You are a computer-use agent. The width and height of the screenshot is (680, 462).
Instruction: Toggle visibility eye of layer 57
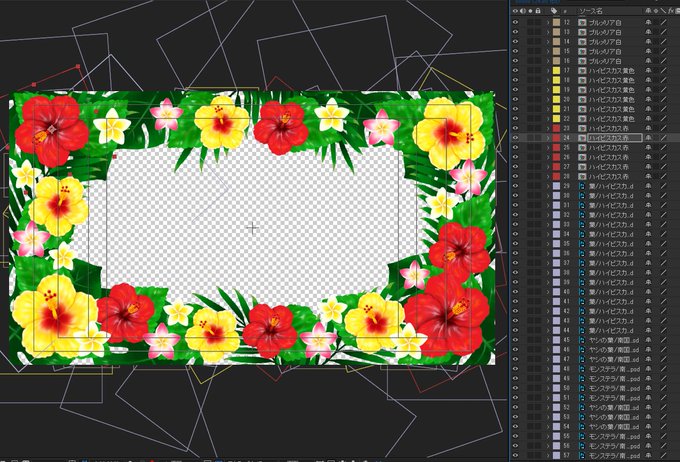click(515, 455)
